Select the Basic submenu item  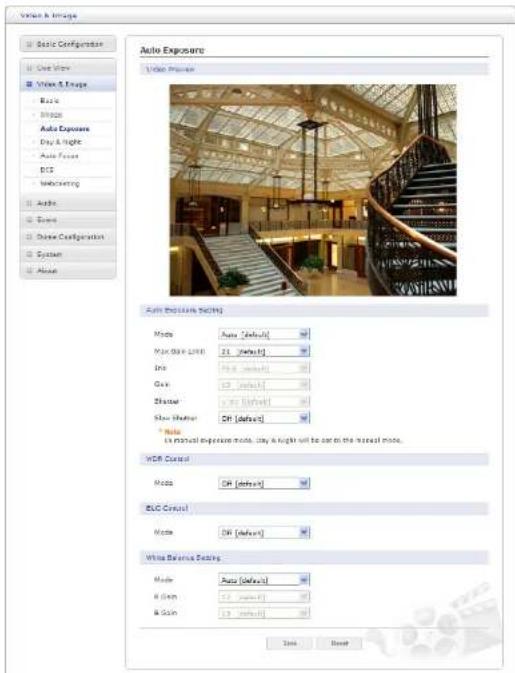[x=49, y=100]
